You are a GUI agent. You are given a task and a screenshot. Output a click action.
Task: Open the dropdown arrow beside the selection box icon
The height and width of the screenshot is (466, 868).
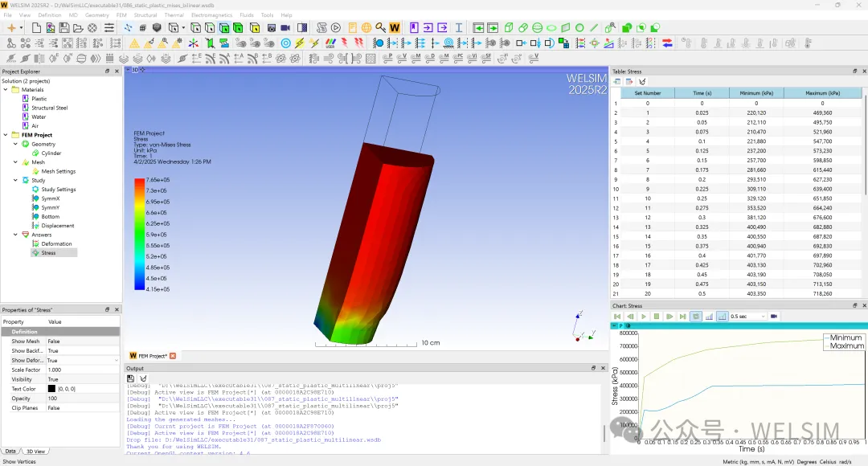pyautogui.click(x=183, y=27)
